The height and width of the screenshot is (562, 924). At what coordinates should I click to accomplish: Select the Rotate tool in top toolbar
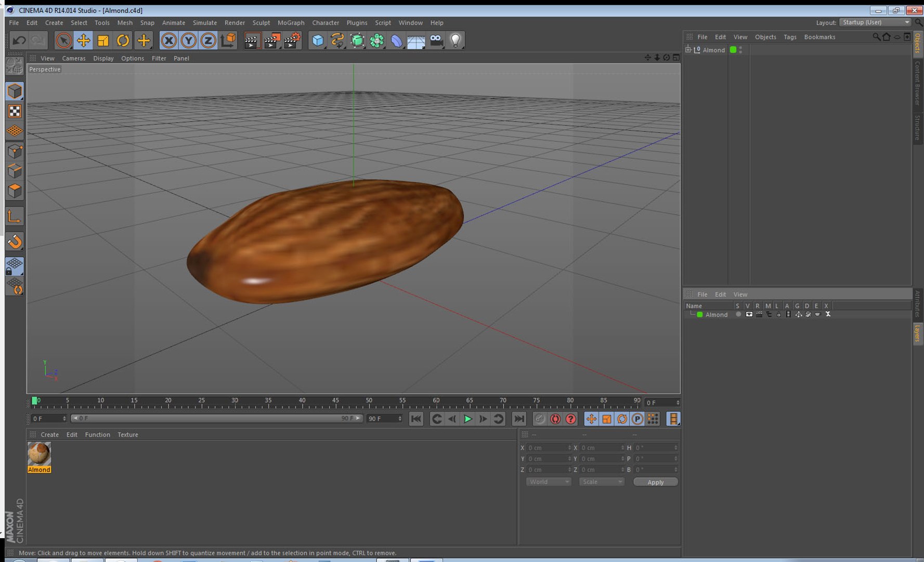tap(123, 40)
